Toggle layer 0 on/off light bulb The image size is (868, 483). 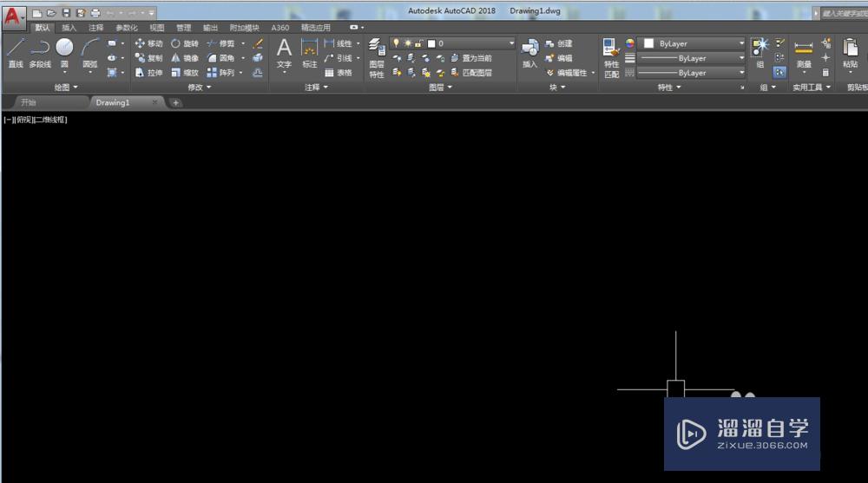pyautogui.click(x=397, y=43)
